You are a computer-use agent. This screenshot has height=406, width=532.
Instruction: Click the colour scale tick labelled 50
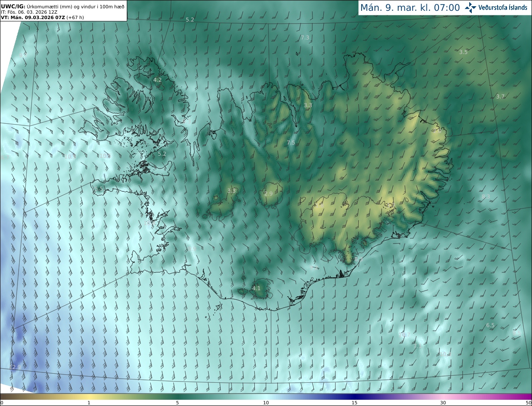coord(528,403)
